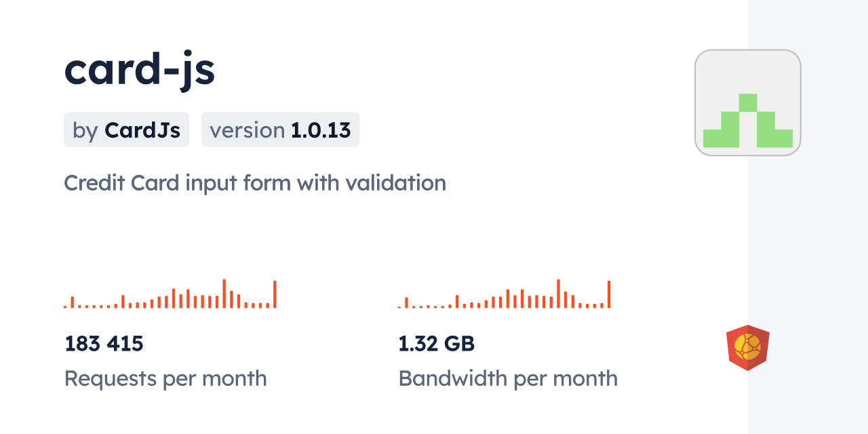This screenshot has width=868, height=434.
Task: Click the "Credit Card input form" description text
Action: (x=255, y=182)
